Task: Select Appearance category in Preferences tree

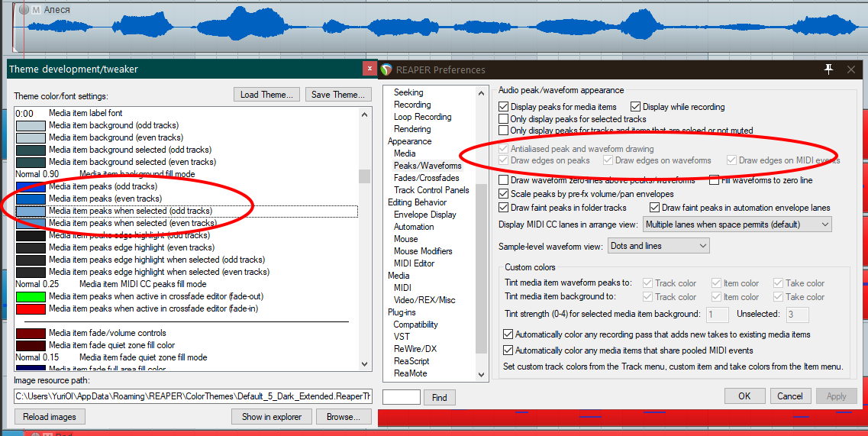Action: pyautogui.click(x=410, y=141)
